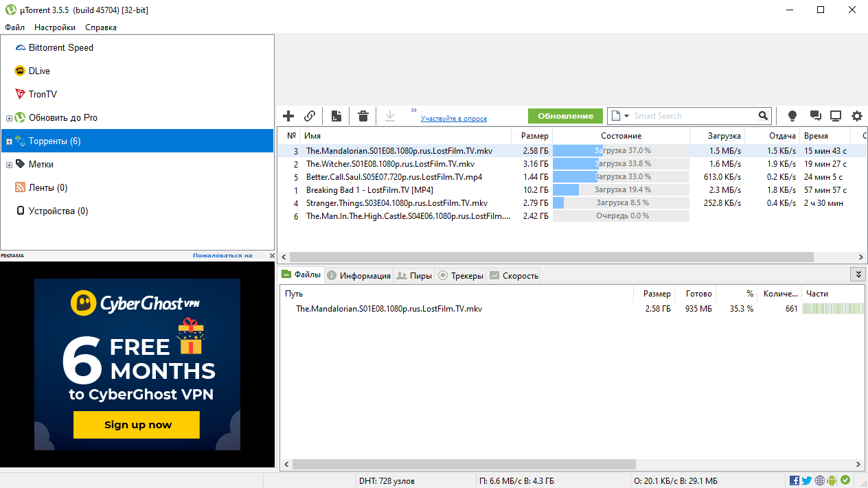Click Mandalorian file in Файлы list
This screenshot has height=488, width=868.
[389, 309]
